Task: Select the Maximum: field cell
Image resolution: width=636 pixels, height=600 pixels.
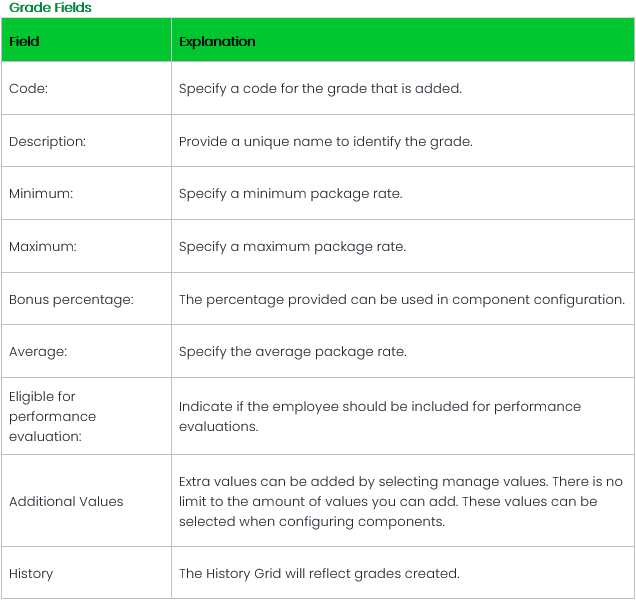Action: point(41,245)
